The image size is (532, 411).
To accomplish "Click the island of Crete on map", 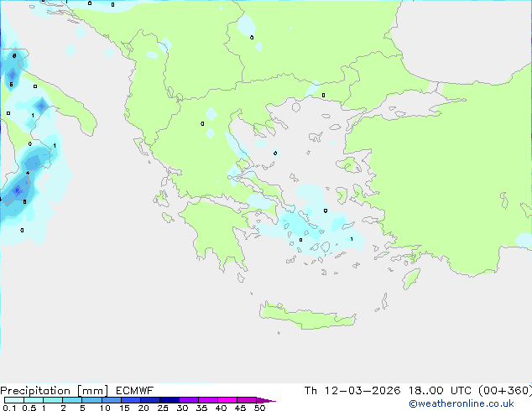I will click(307, 316).
